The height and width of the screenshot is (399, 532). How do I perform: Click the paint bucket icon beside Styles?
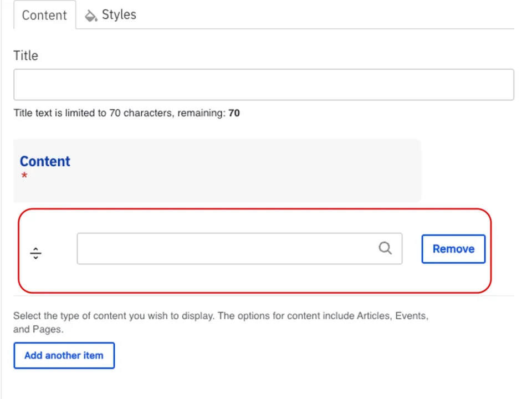coord(91,15)
